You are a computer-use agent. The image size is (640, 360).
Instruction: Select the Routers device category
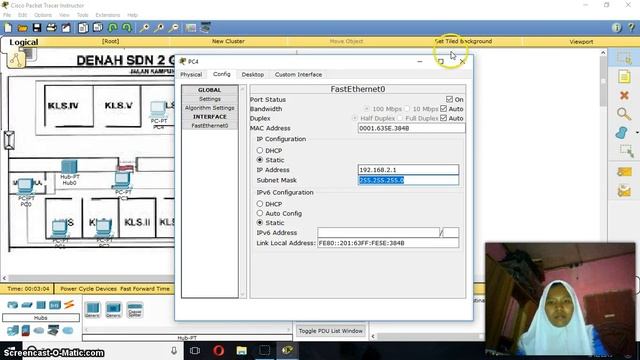(12, 305)
